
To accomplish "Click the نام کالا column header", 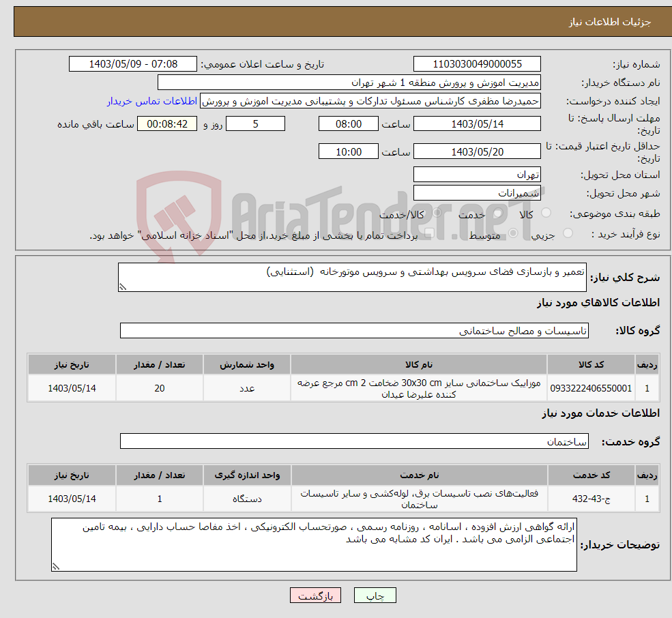I will coord(419,365).
